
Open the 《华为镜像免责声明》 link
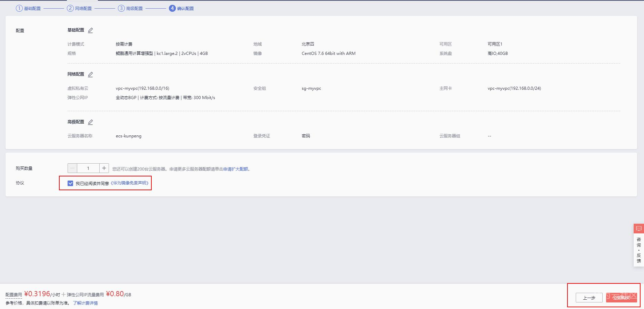pos(130,183)
